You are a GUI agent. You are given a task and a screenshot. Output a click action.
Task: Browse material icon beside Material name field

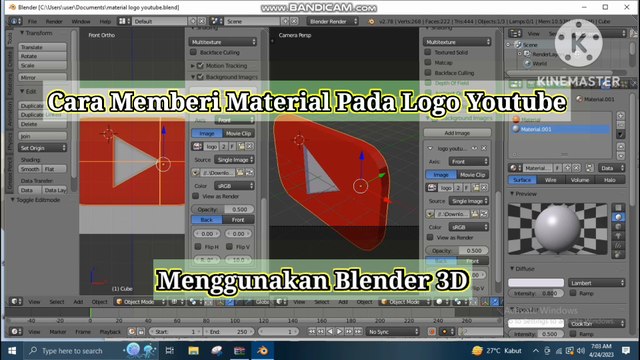click(x=514, y=168)
